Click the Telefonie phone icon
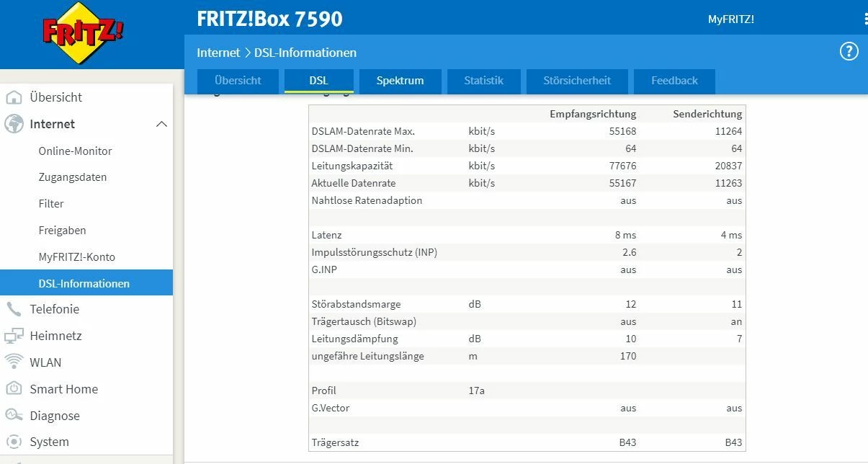868x464 pixels. (14, 309)
